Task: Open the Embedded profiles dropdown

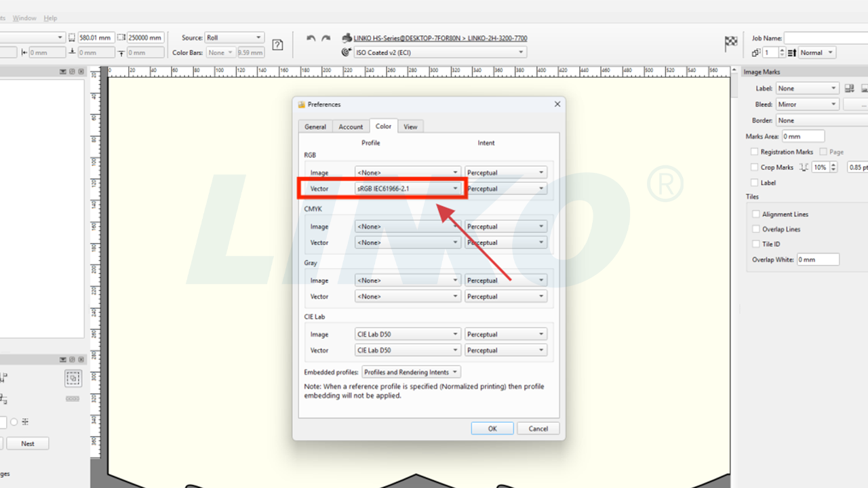Action: coord(412,372)
